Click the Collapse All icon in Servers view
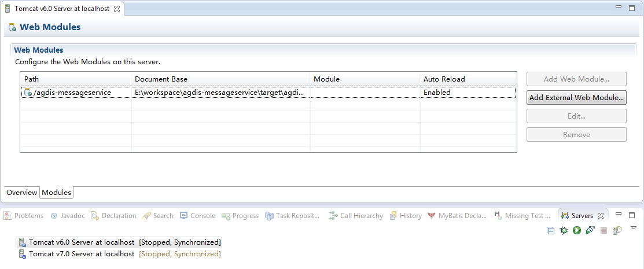 (550, 230)
